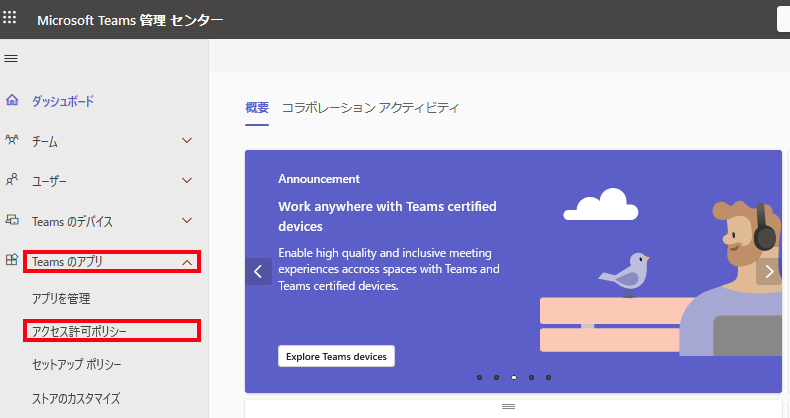Select third carousel dot indicator
This screenshot has height=418, width=790.
(x=514, y=377)
